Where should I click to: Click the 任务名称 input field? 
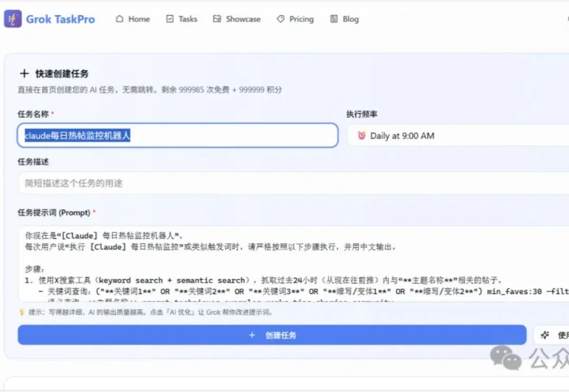tap(179, 135)
